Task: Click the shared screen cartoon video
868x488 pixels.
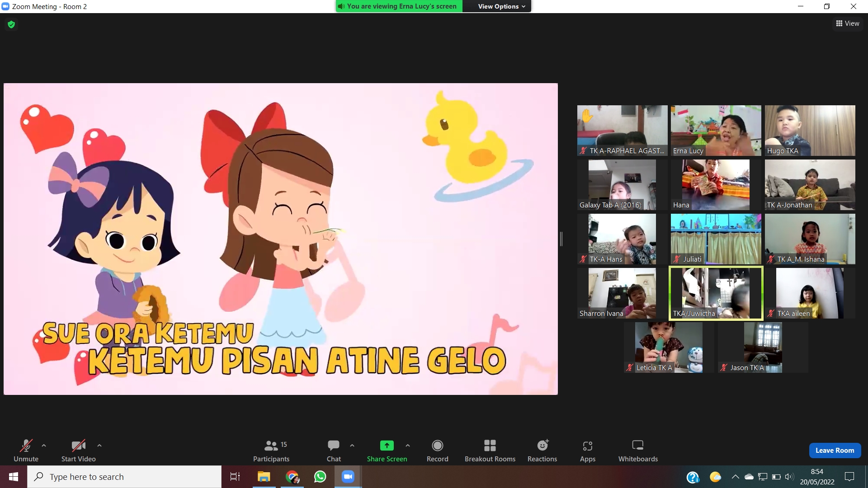Action: [x=281, y=239]
